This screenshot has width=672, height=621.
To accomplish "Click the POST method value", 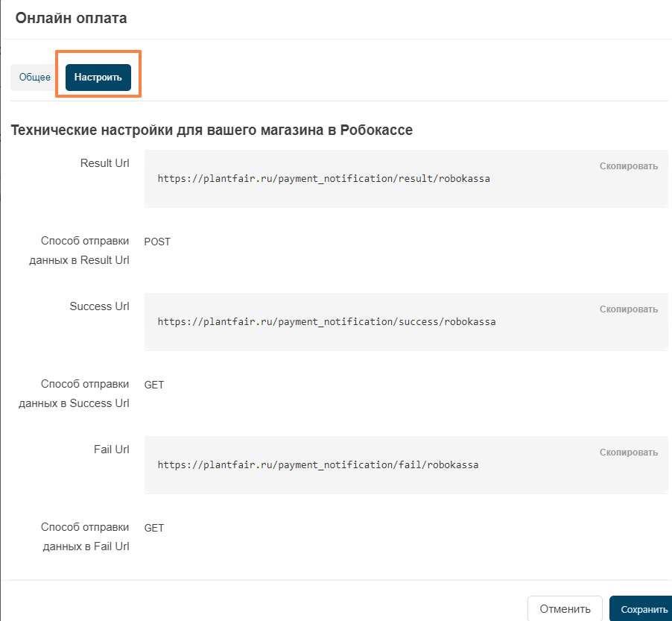I will [x=157, y=242].
